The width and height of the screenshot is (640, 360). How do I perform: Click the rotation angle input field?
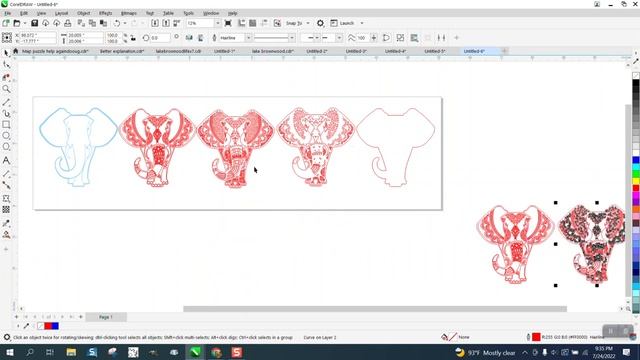click(x=160, y=38)
